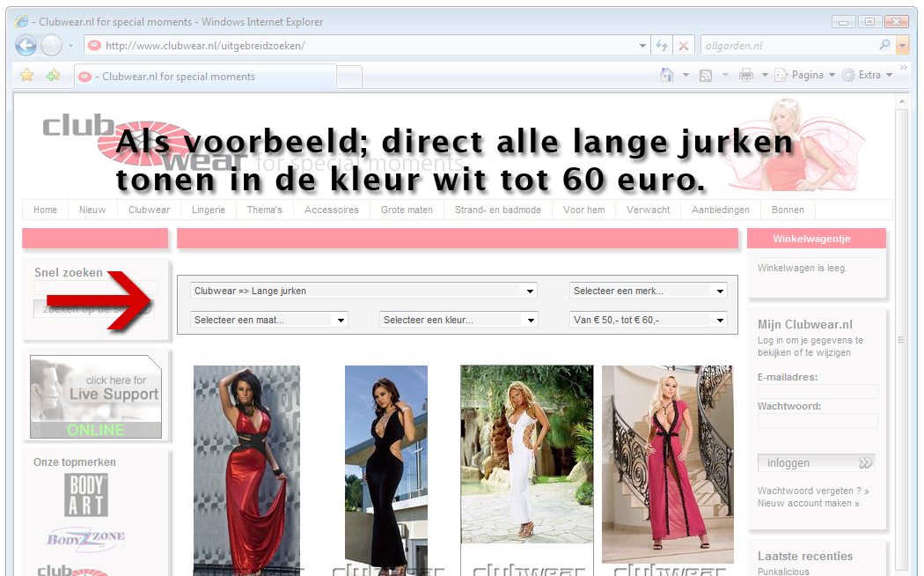The image size is (924, 576).
Task: Click 'Nieuw account maken »' link
Action: [x=809, y=503]
